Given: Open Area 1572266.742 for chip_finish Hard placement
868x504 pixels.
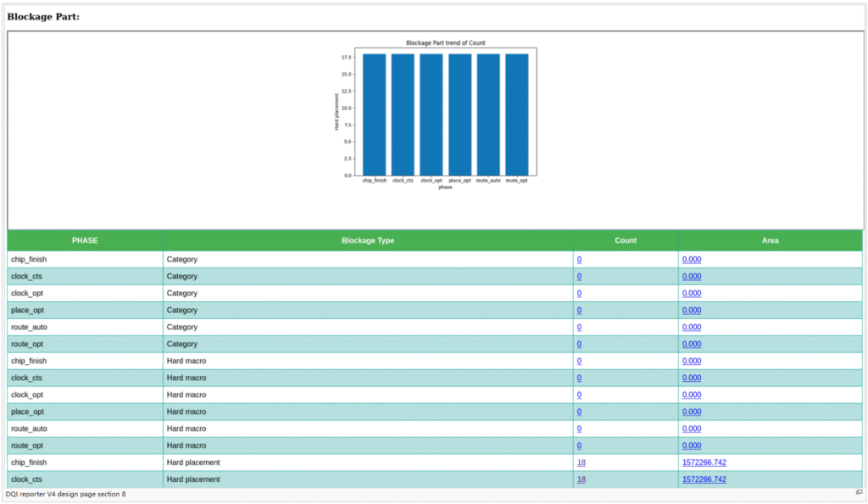Looking at the screenshot, I should pyautogui.click(x=704, y=462).
